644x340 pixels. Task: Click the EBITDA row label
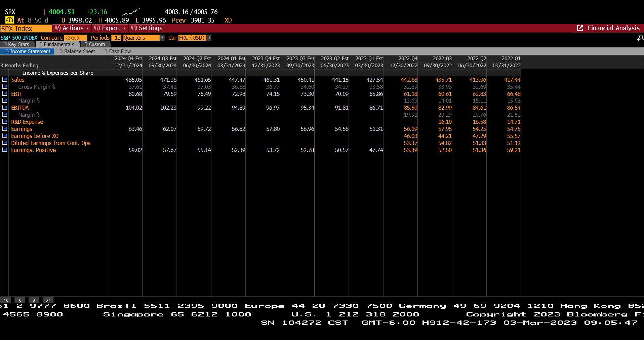point(20,108)
